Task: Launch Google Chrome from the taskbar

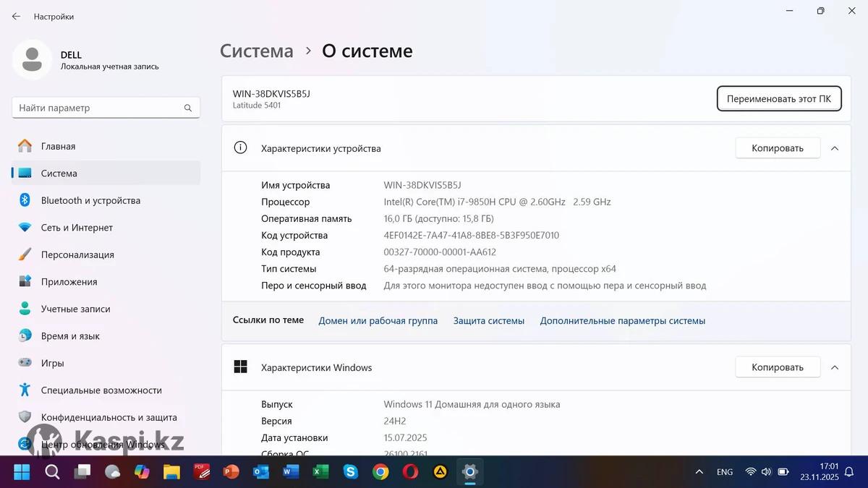Action: pos(380,472)
